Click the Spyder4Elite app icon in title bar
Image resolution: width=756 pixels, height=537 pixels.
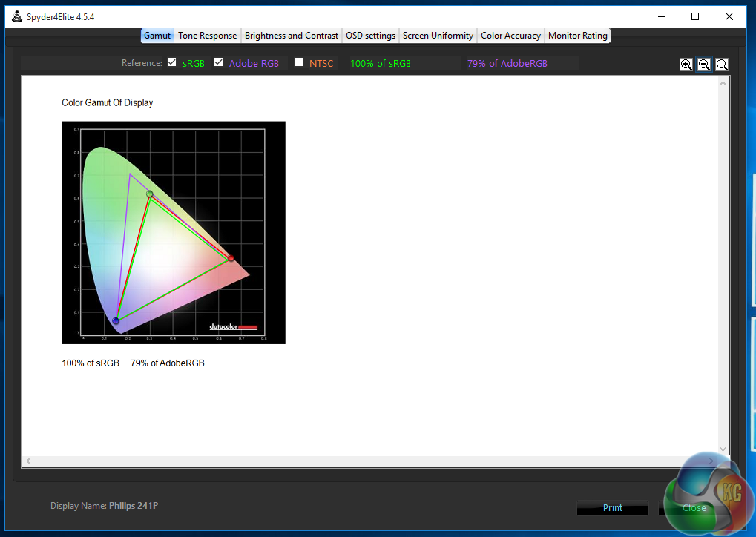click(x=16, y=16)
